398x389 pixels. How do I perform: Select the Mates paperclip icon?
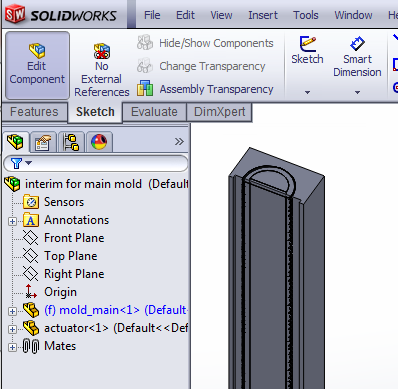31,346
